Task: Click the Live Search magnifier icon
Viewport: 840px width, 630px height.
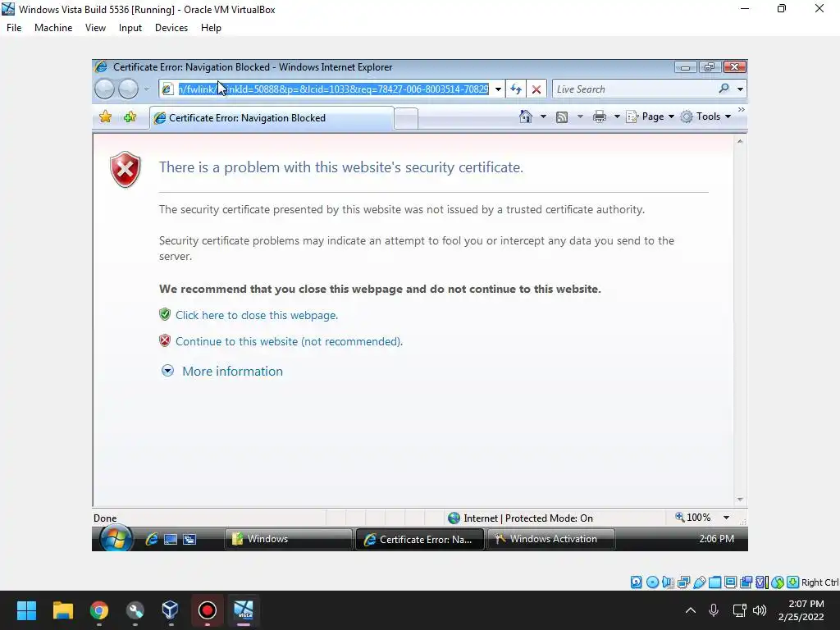Action: [724, 89]
